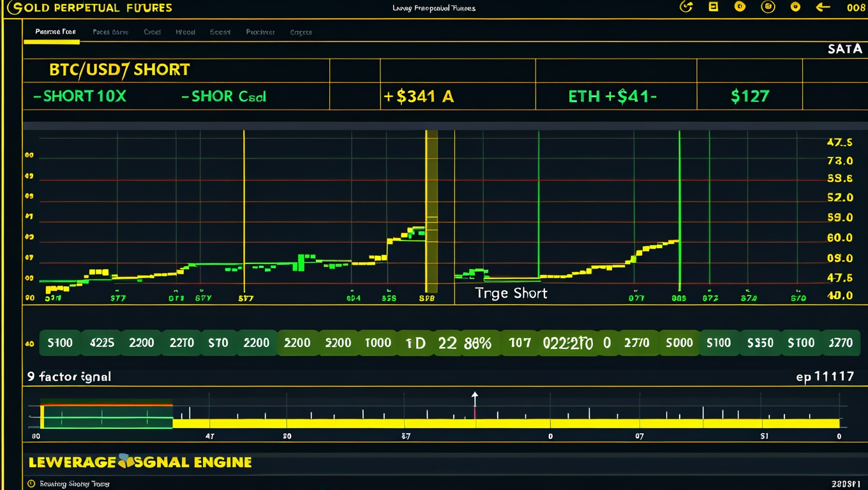The image size is (868, 490).
Task: Click the solid yellow dot icon beside back arrow
Action: point(795,7)
